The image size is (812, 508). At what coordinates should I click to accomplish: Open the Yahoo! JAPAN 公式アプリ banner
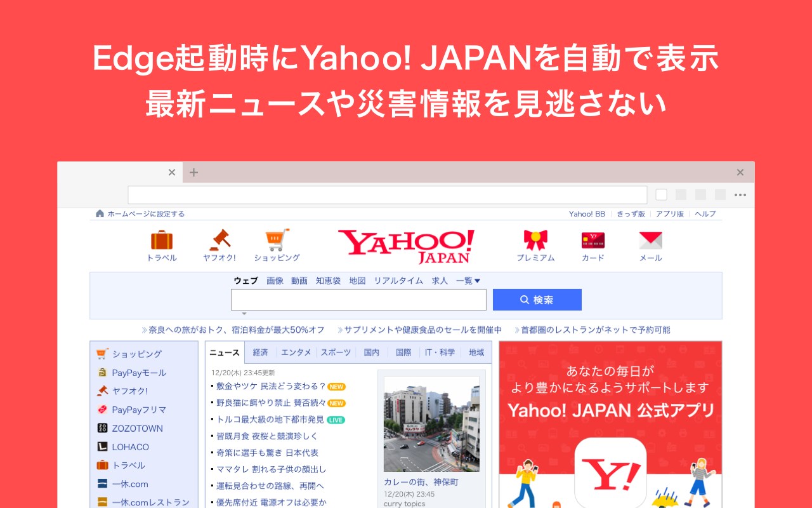click(x=610, y=424)
